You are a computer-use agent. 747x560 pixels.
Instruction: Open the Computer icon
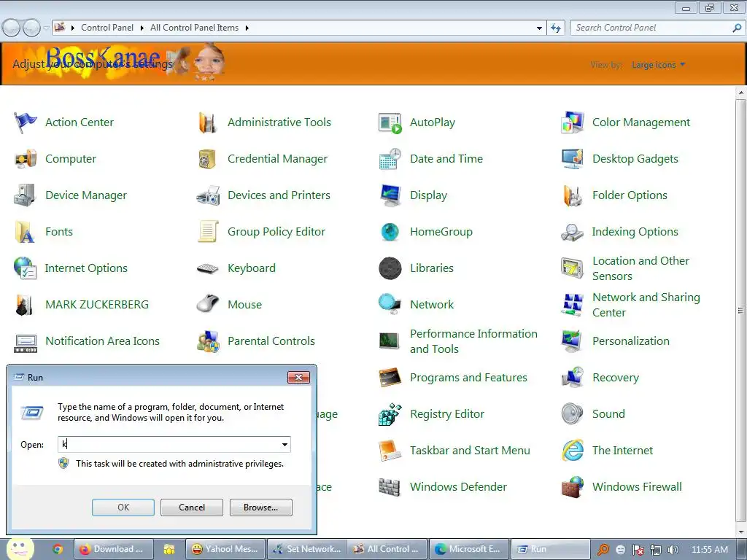pos(26,159)
